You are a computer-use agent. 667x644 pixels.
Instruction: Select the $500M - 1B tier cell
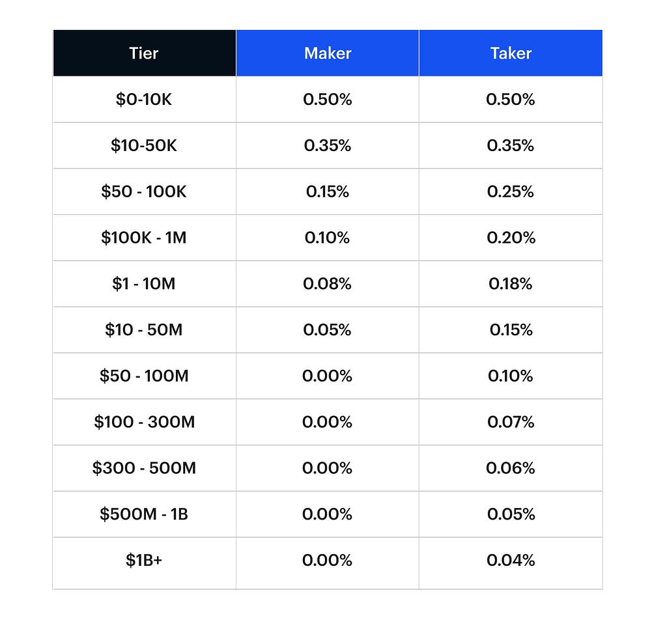144,514
